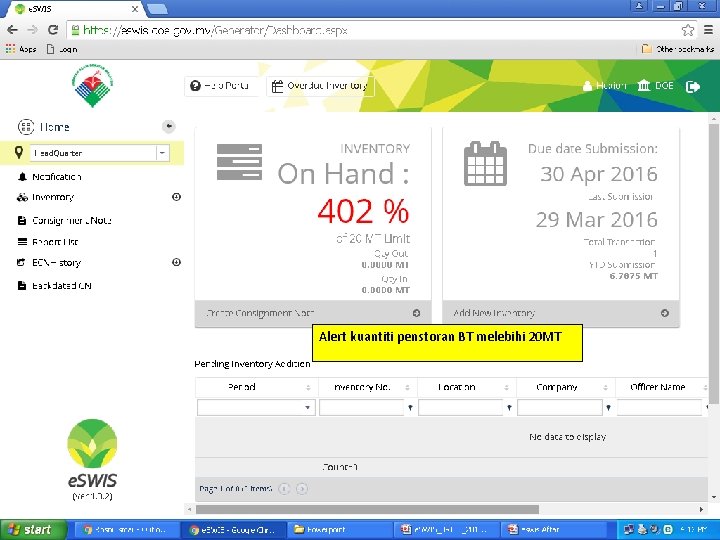Click the Inventory No. filter field
This screenshot has width=720, height=540.
361,407
